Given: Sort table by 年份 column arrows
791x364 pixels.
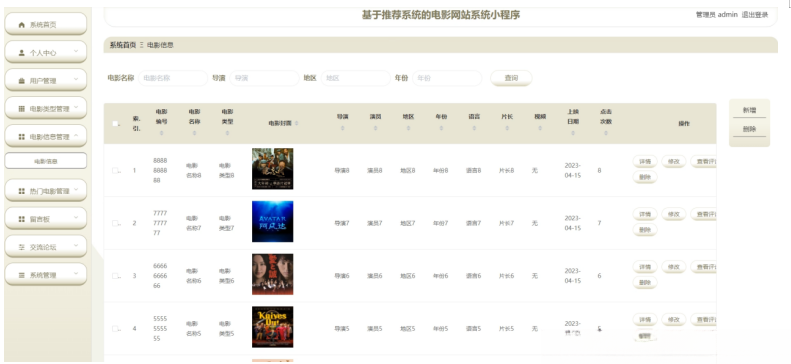Looking at the screenshot, I should point(441,129).
